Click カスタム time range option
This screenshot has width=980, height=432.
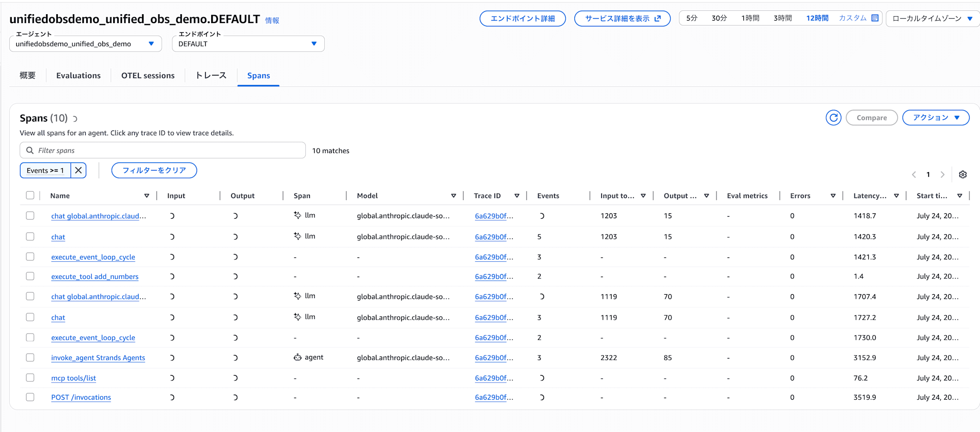pyautogui.click(x=853, y=18)
